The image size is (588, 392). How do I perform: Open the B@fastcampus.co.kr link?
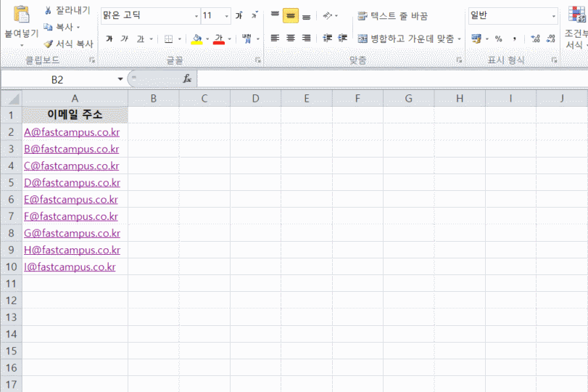click(x=72, y=149)
